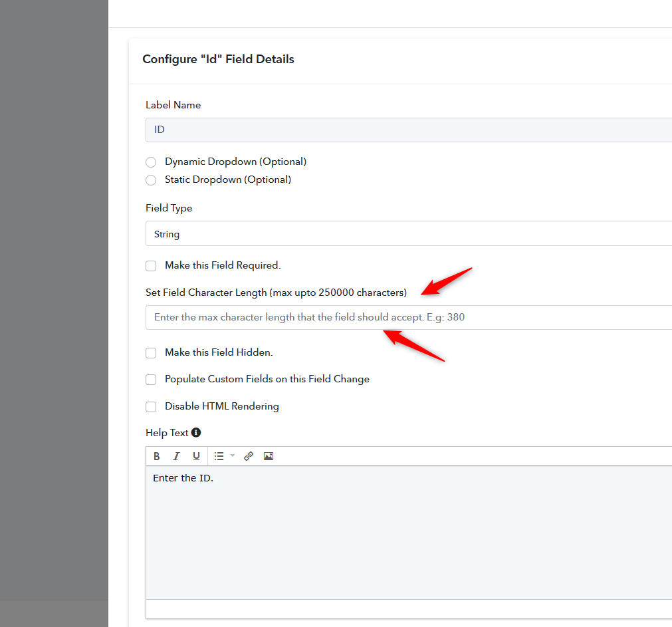The height and width of the screenshot is (627, 672).
Task: Click the Configure "Id" Field Details heading
Action: 218,59
